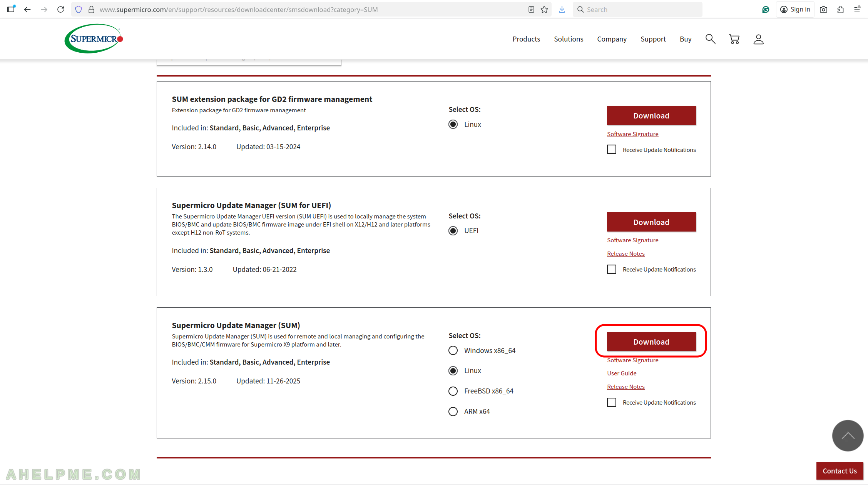Open the Solutions navigation menu
868x485 pixels.
coord(568,39)
